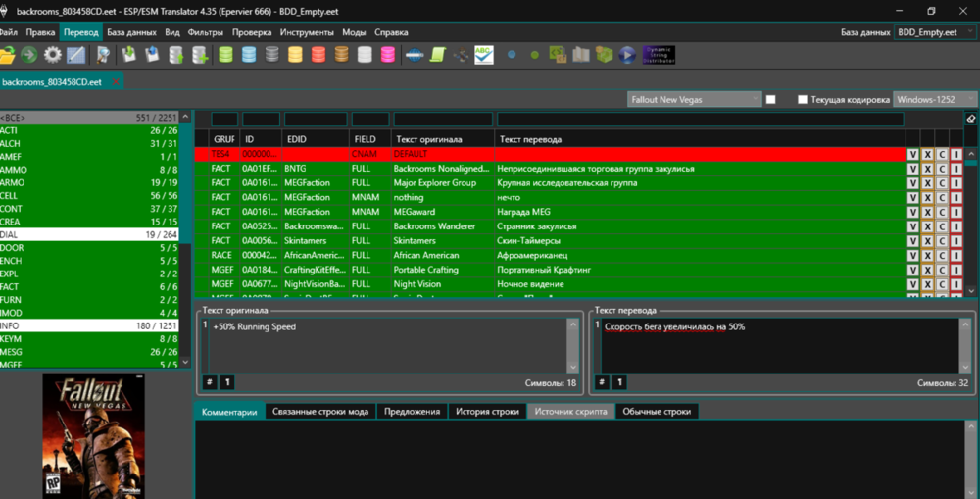Click X button on African American row
980x499 pixels.
click(x=927, y=255)
